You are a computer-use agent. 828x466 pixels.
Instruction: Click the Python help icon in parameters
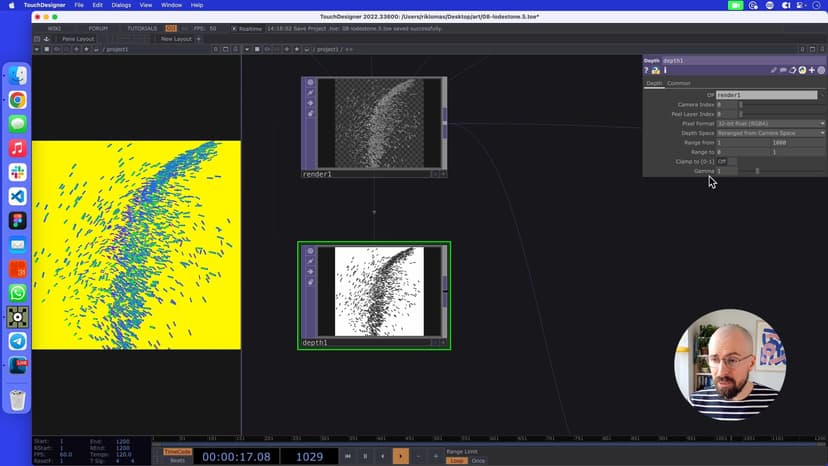656,70
